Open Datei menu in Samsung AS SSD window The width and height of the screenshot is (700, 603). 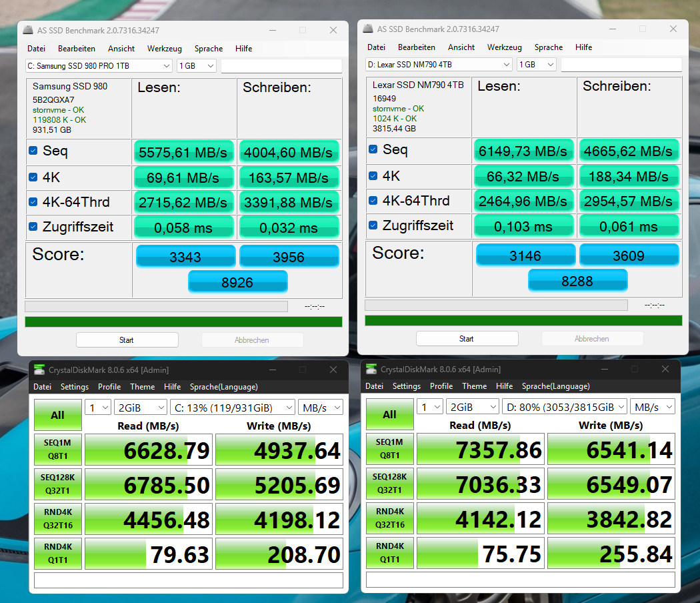36,48
